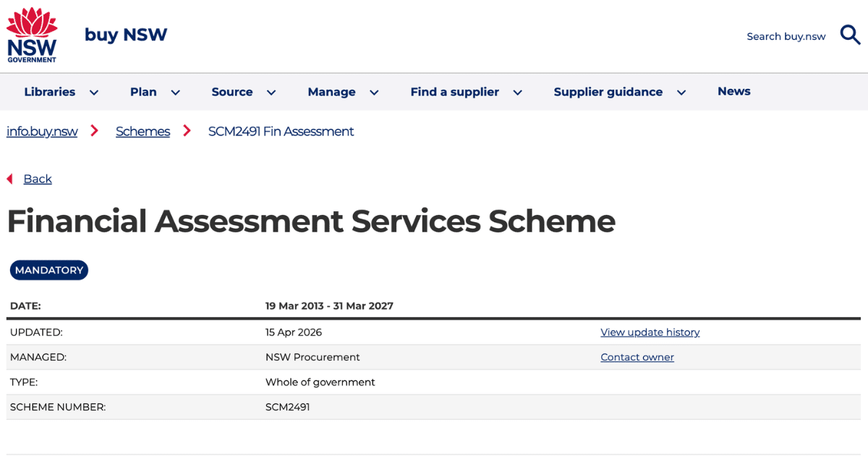The width and height of the screenshot is (868, 456).
Task: Click the SCM2491 scheme number value
Action: [288, 407]
